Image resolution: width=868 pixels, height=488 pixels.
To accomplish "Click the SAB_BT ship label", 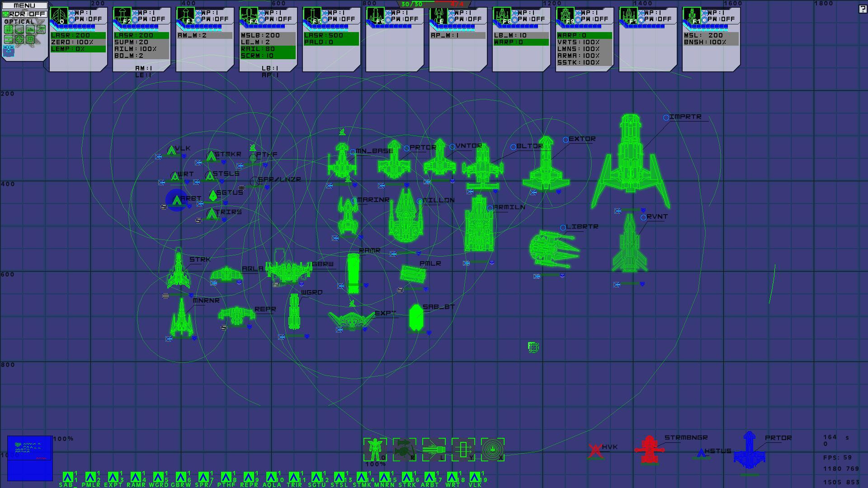I will point(439,307).
